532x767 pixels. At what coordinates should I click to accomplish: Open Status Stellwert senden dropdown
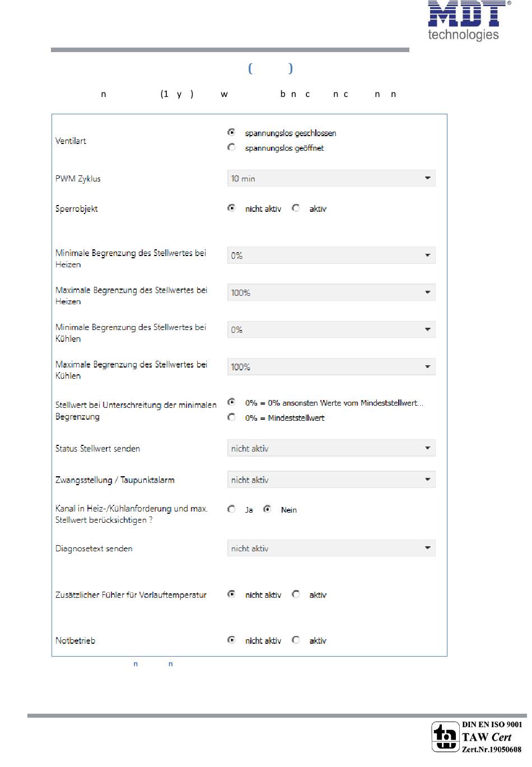click(x=331, y=448)
